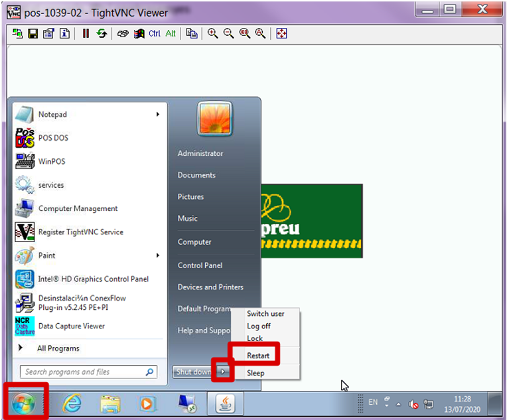Open the file transfer toolbar icon
Screen dimensions: 509x420
click(192, 33)
